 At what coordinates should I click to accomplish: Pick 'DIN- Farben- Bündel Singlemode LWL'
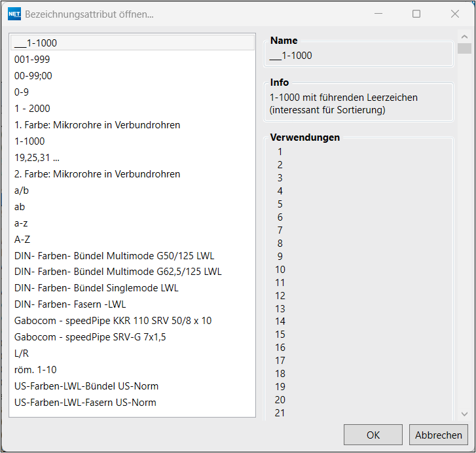[132, 288]
